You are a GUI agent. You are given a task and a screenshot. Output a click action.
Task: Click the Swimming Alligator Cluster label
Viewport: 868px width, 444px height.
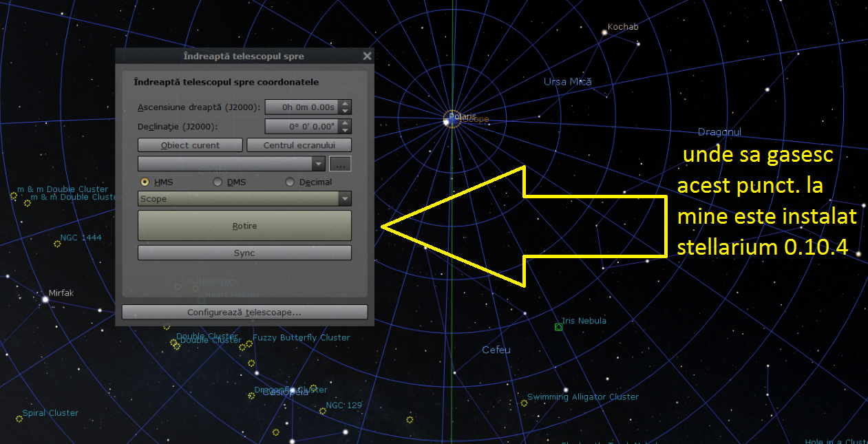[583, 397]
